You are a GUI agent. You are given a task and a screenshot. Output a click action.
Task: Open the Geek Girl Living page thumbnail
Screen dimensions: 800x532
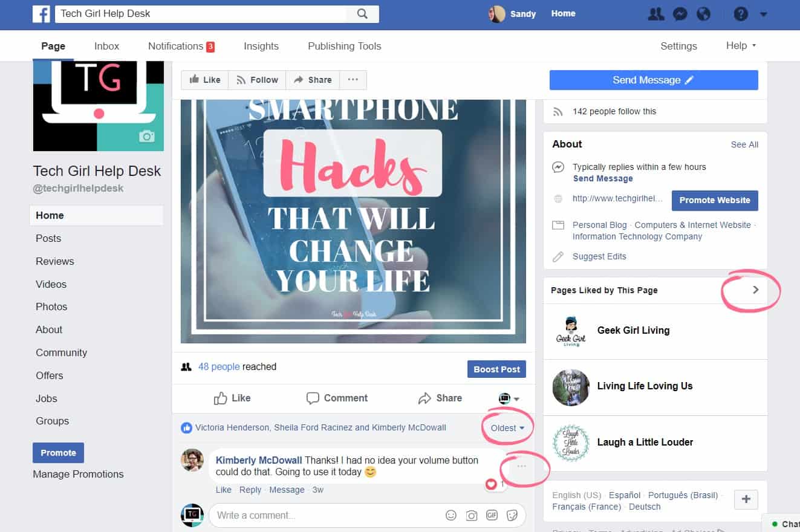point(571,331)
